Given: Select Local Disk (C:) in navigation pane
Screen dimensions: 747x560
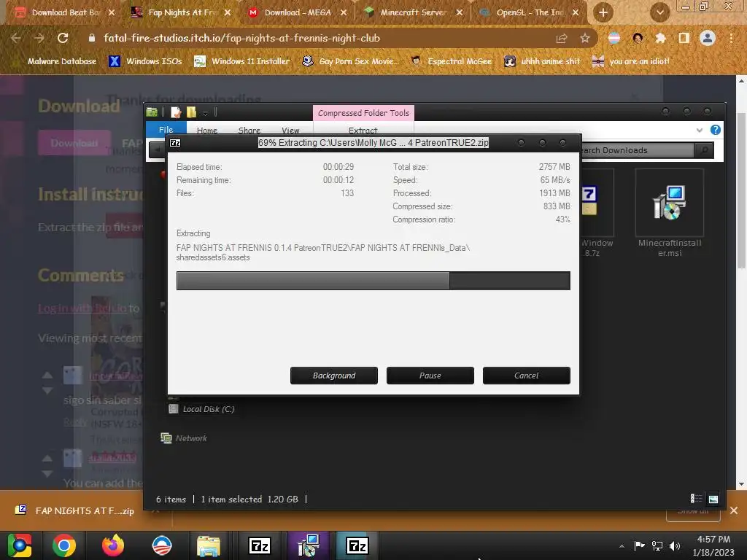Looking at the screenshot, I should pyautogui.click(x=202, y=409).
